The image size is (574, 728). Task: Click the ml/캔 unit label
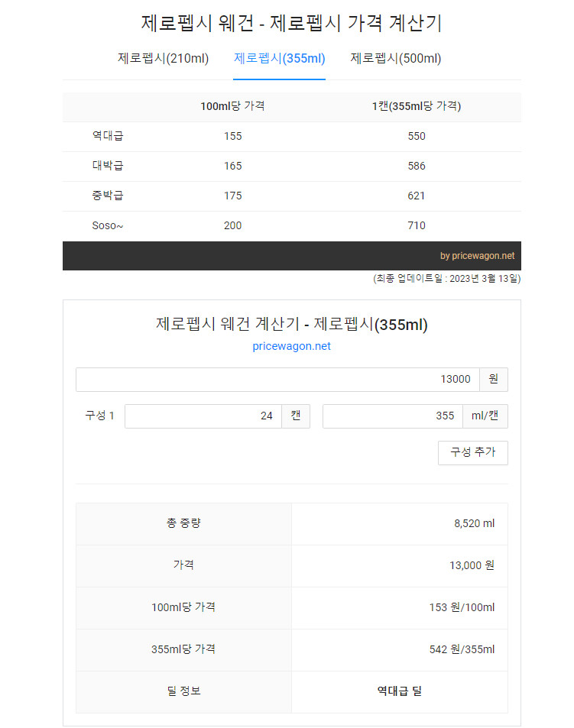[485, 416]
